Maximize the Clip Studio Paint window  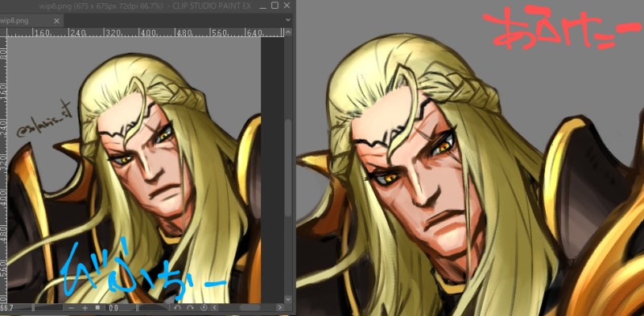click(x=275, y=6)
